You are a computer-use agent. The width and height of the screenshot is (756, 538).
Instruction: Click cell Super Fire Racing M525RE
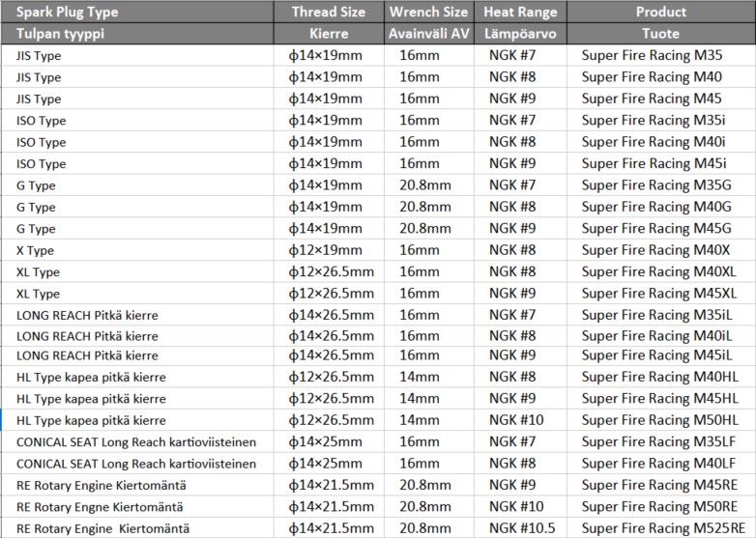661,528
